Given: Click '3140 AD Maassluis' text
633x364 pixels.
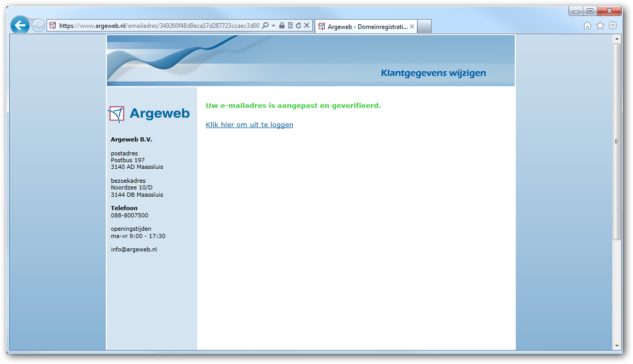Looking at the screenshot, I should point(137,167).
